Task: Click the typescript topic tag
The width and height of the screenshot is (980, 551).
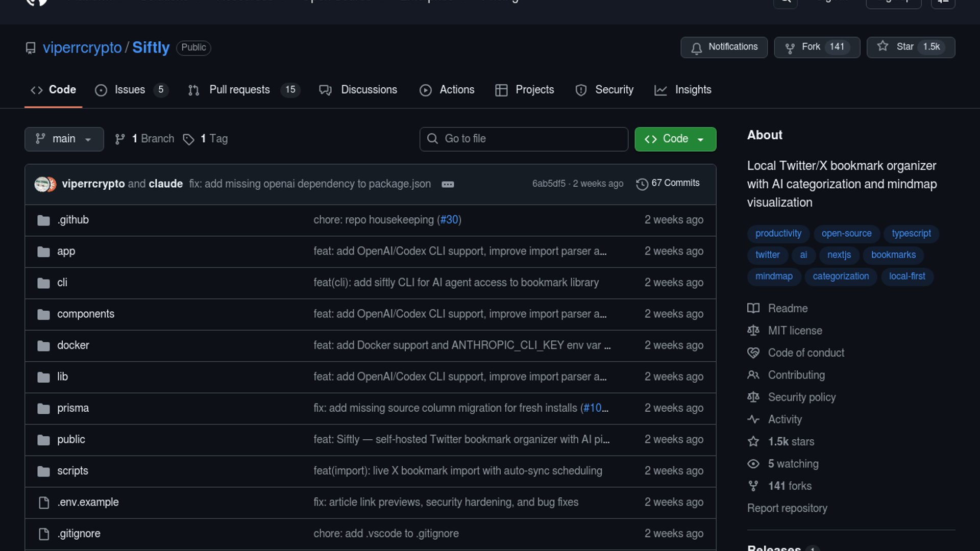Action: (911, 233)
